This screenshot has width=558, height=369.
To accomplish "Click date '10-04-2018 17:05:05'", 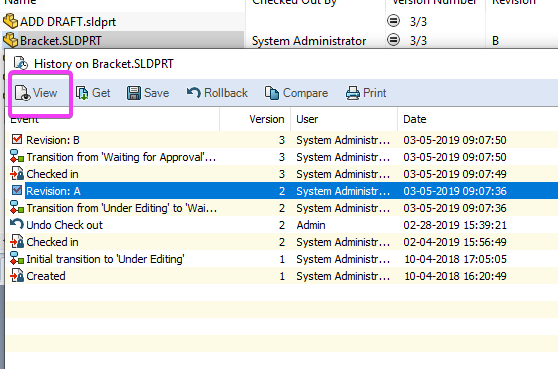I will click(x=455, y=259).
